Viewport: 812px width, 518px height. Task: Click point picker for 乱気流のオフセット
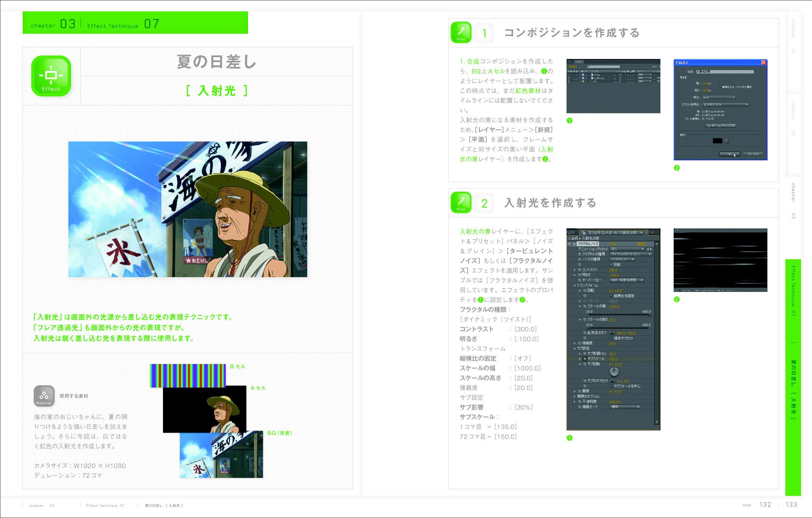point(612,333)
